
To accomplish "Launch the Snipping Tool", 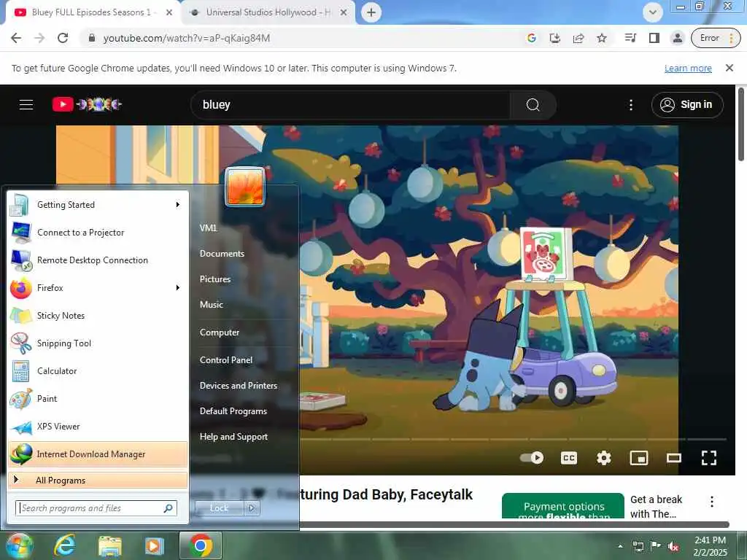I will 98,343.
